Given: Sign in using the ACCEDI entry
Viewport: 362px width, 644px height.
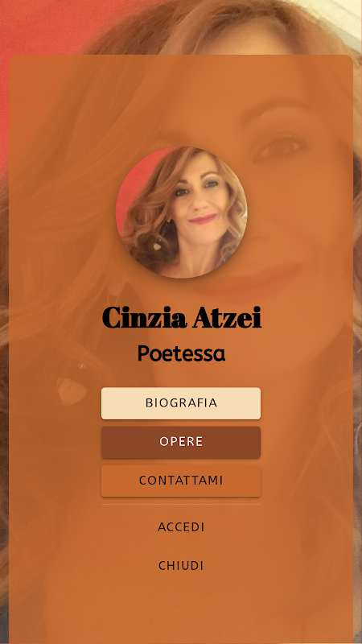Looking at the screenshot, I should click(181, 527).
